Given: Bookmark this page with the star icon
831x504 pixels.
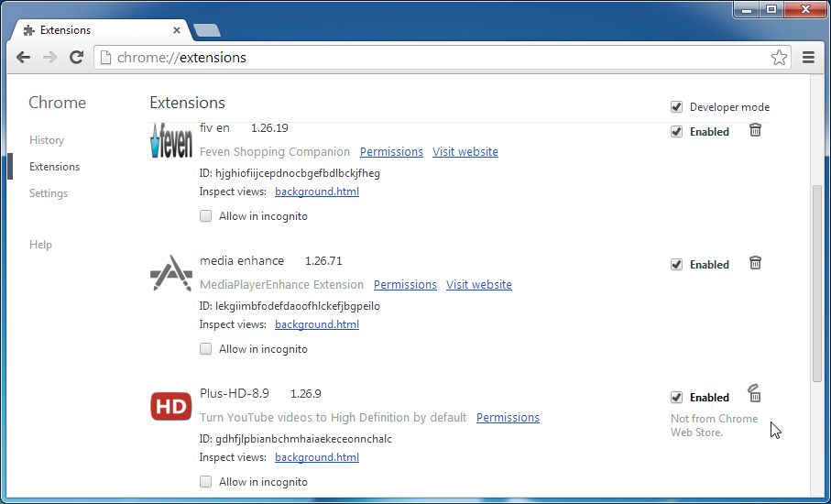Looking at the screenshot, I should [x=779, y=57].
